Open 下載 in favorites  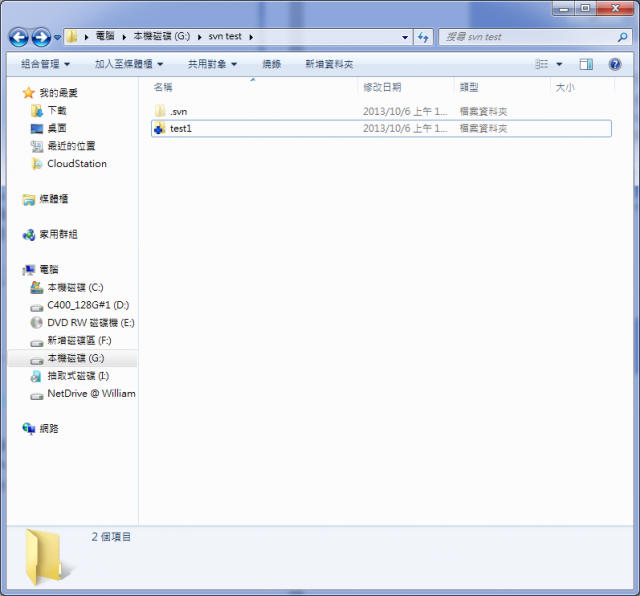(57, 110)
